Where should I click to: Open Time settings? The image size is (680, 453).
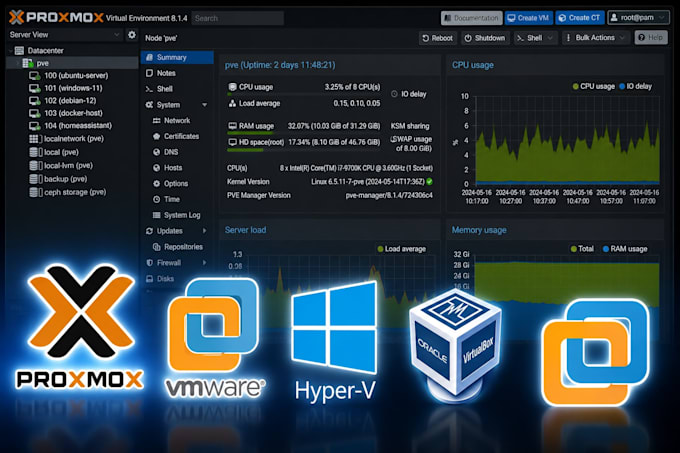[x=166, y=199]
